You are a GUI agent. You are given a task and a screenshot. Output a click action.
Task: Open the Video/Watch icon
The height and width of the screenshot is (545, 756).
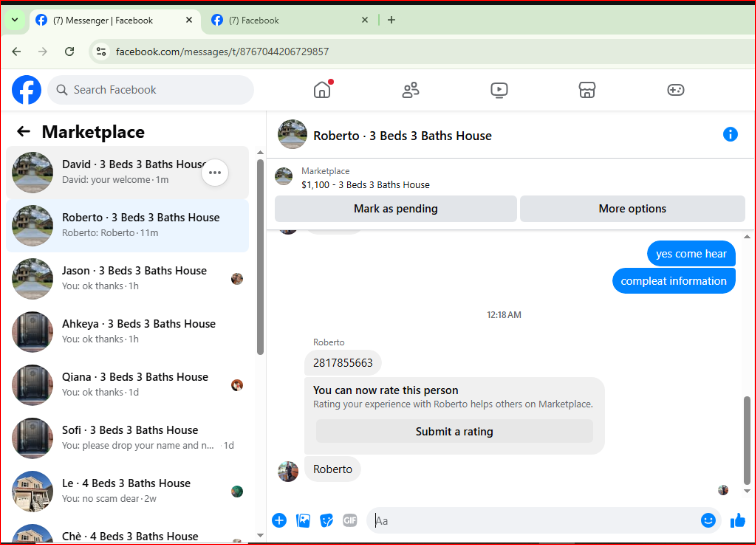[499, 90]
